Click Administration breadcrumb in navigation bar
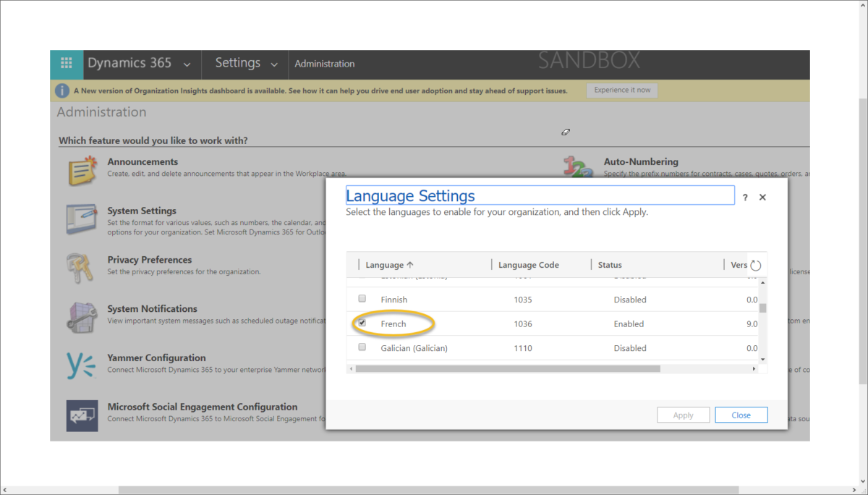The image size is (868, 495). pos(325,64)
